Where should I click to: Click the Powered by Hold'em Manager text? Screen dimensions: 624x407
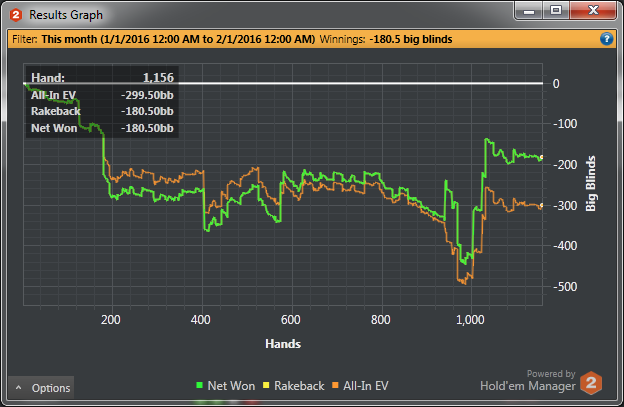528,380
